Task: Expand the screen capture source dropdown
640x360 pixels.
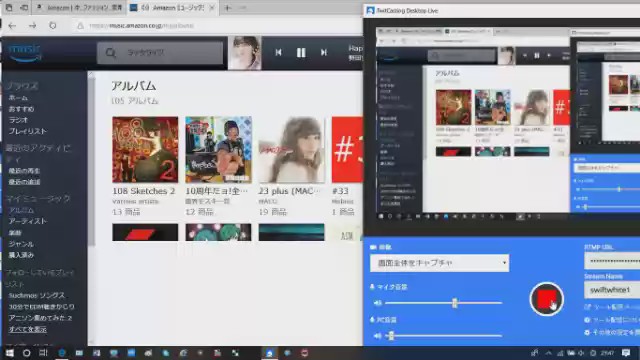Action: (439, 263)
